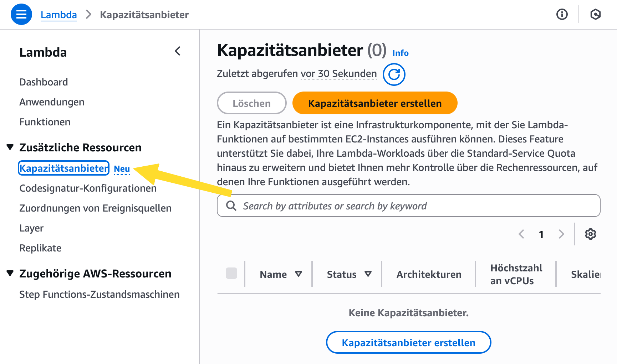Open table preferences gear icon
Image resolution: width=617 pixels, height=364 pixels.
[590, 234]
